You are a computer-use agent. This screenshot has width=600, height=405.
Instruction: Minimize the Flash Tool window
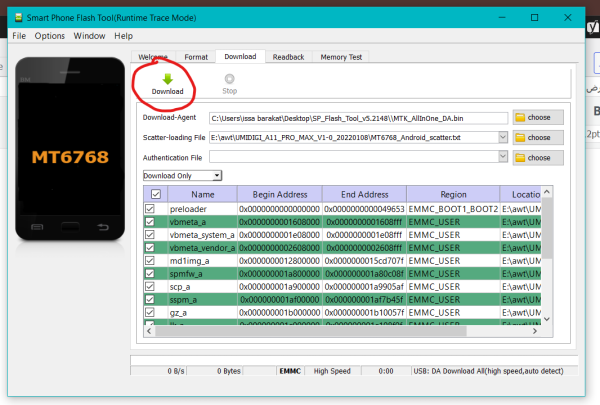(502, 18)
